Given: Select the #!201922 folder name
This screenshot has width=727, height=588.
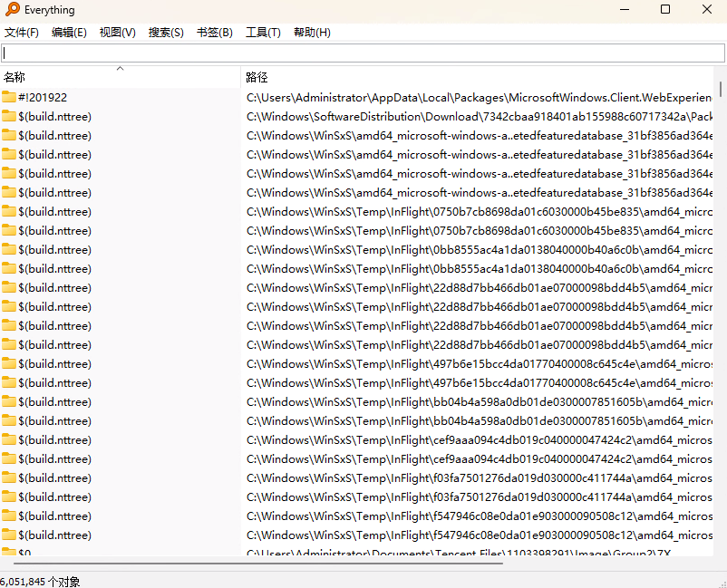Looking at the screenshot, I should [x=43, y=97].
